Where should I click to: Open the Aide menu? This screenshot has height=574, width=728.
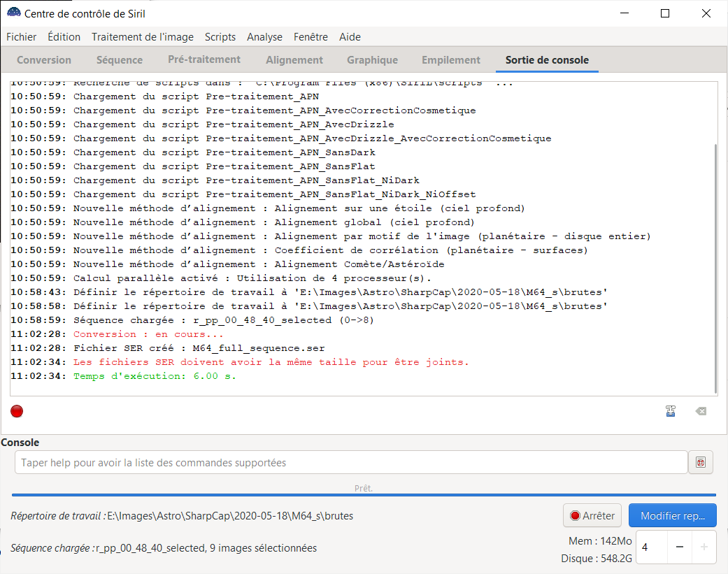[x=350, y=37]
